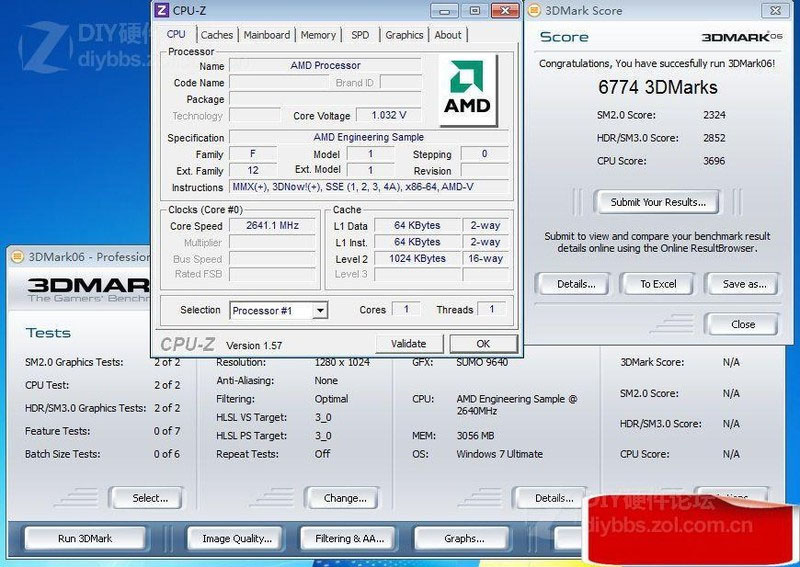Click the AMD processor logo
This screenshot has width=800, height=567.
(x=467, y=90)
